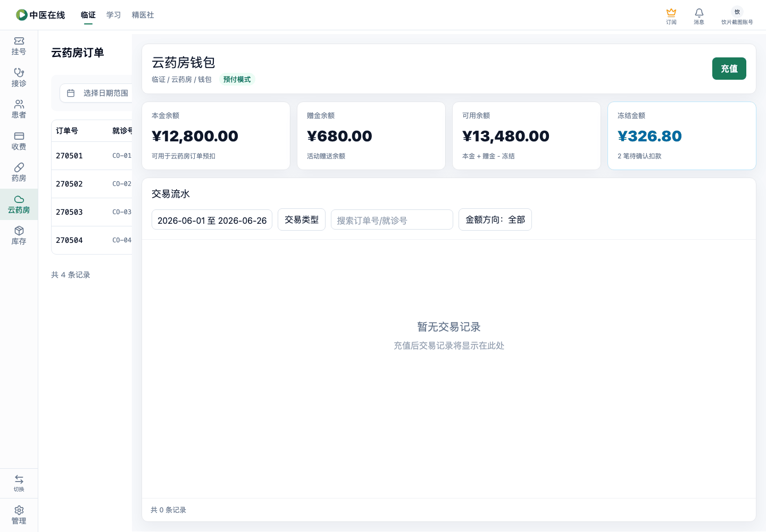766x532 pixels.
Task: Click the 云药房 breadcrumb link
Action: point(181,79)
